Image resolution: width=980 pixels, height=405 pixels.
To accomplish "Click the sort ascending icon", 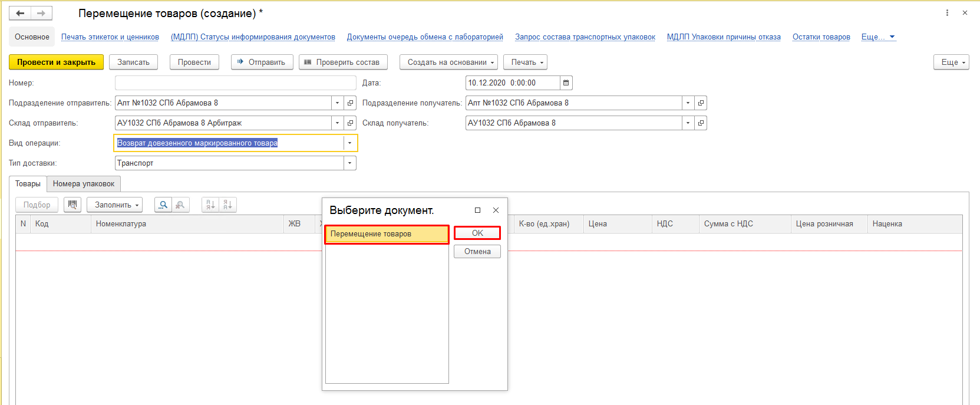I will click(x=210, y=205).
